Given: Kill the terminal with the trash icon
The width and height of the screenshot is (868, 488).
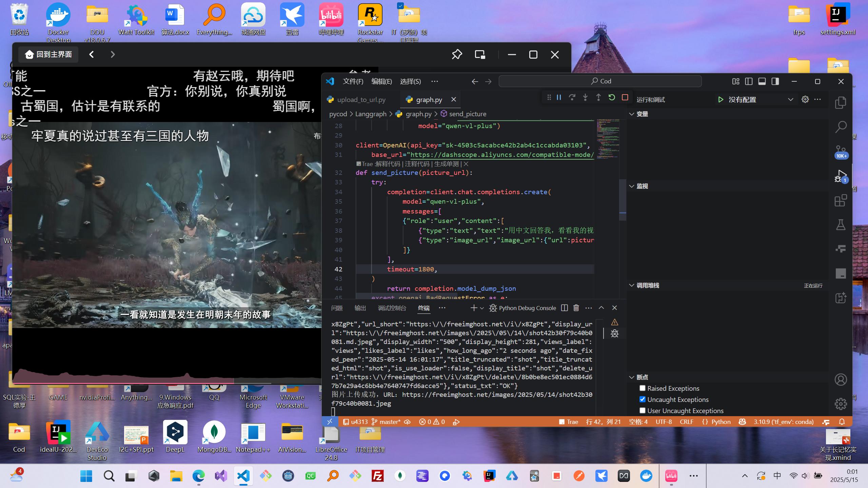Looking at the screenshot, I should pyautogui.click(x=576, y=308).
